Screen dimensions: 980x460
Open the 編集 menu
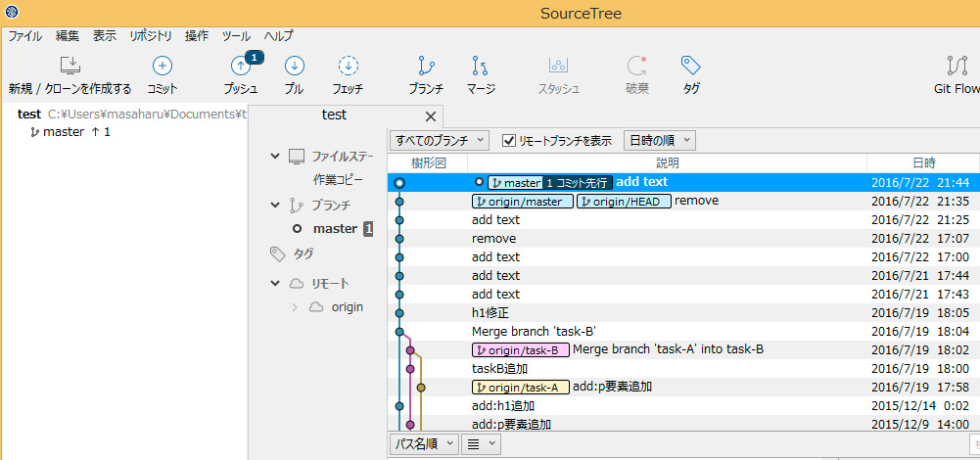click(68, 35)
